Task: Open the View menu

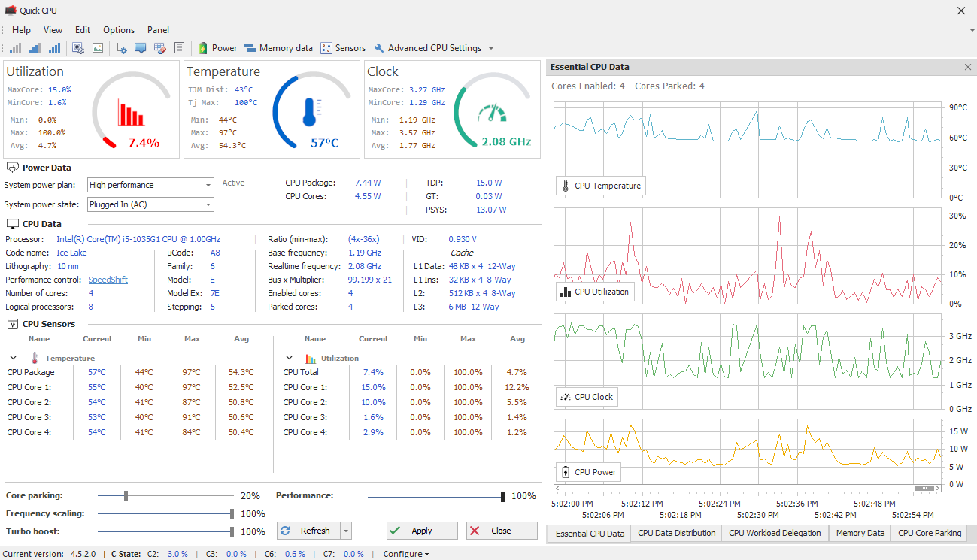Action: coord(53,30)
